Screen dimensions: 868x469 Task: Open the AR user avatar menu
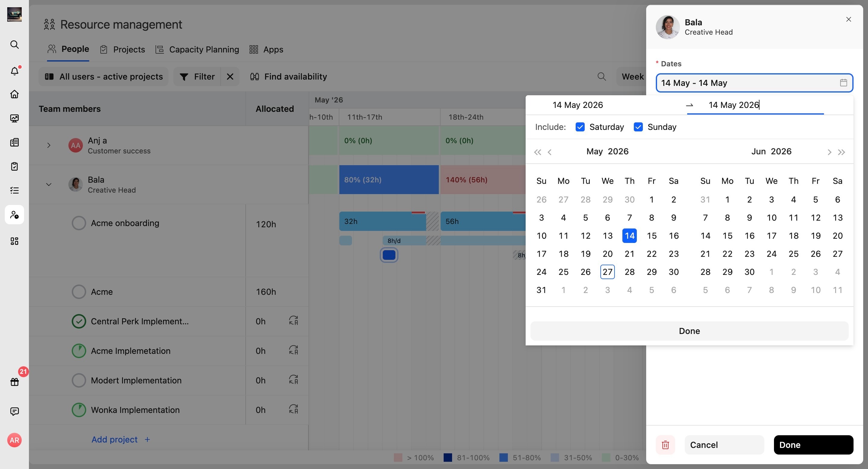(14, 440)
